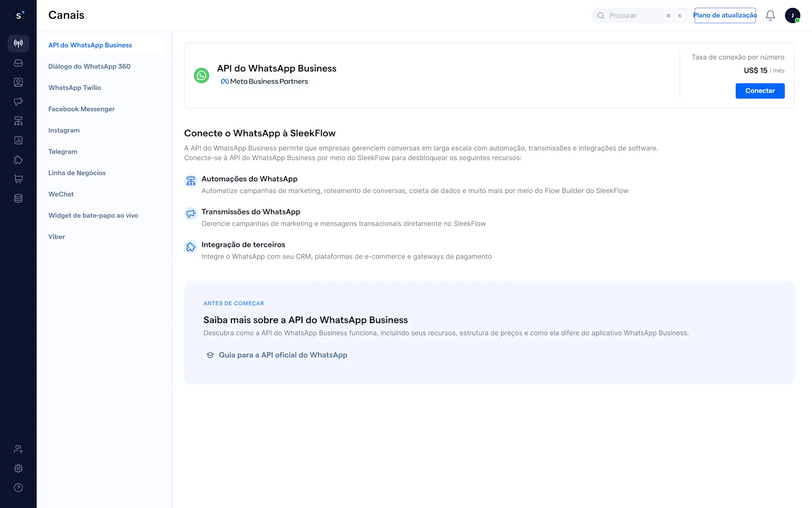
Task: Click the Transmissões do WhatsApp megaphone icon
Action: (x=191, y=214)
